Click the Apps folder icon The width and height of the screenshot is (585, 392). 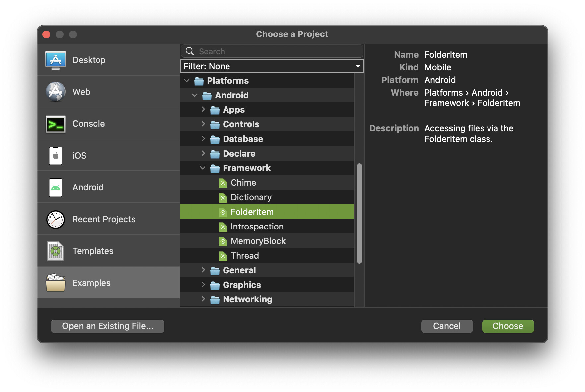215,110
